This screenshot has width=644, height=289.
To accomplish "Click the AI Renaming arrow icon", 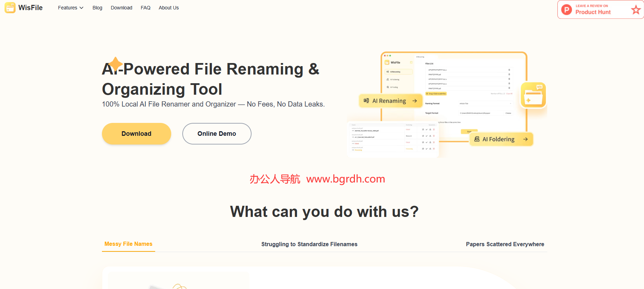I will [x=415, y=101].
